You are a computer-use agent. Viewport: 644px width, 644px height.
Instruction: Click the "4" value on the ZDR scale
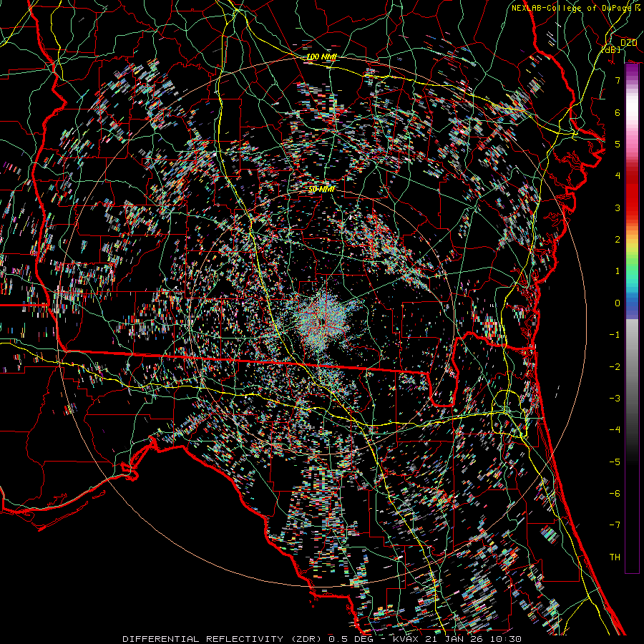coord(618,176)
